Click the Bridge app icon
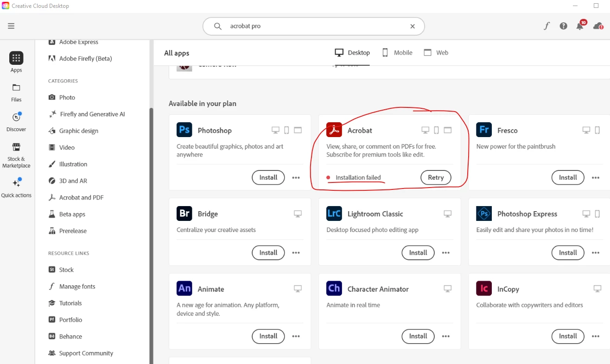Screen dimensions: 610x364 (184, 213)
